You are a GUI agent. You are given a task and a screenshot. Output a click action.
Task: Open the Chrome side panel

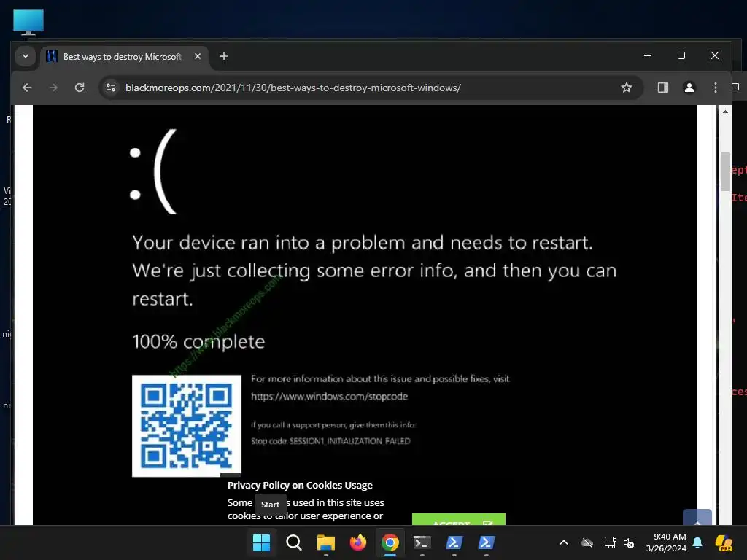(662, 87)
